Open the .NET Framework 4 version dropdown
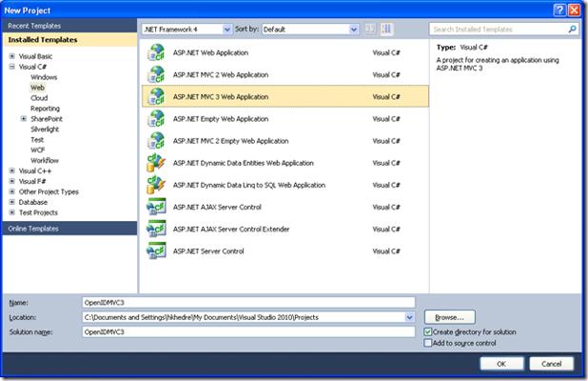 [x=186, y=30]
